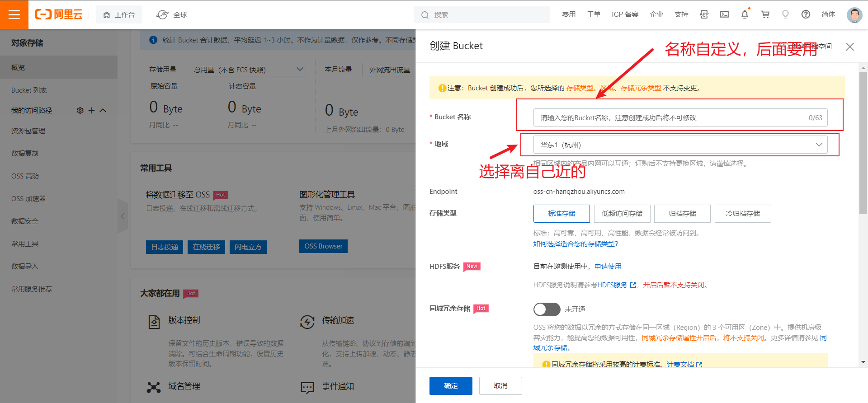
Task: Select 冷归档存储 storage type
Action: point(743,214)
